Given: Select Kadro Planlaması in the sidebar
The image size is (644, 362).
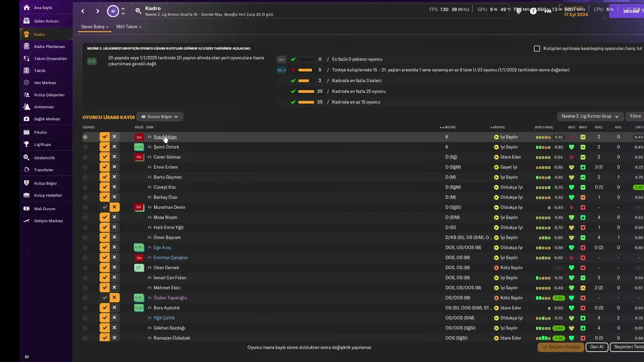Looking at the screenshot, I should (49, 47).
